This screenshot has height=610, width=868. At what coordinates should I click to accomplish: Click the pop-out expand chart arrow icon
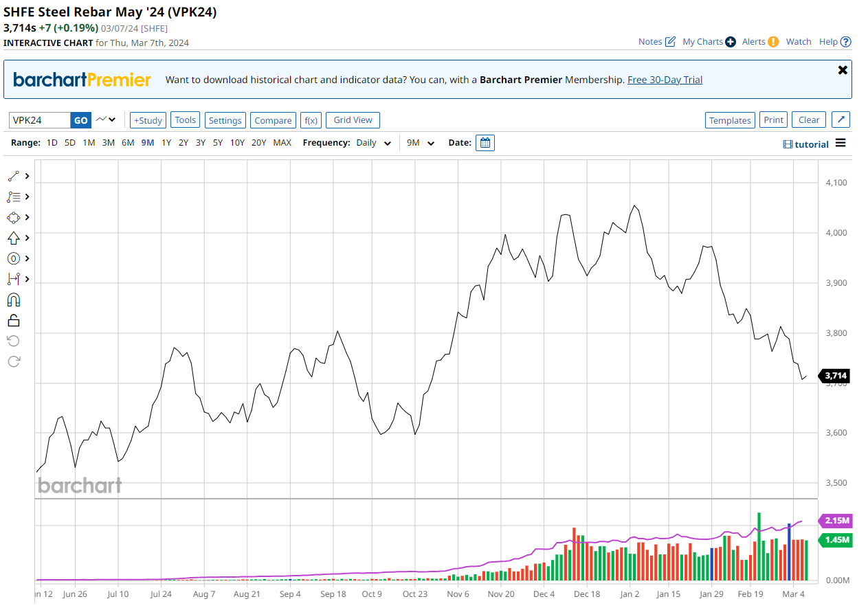pyautogui.click(x=841, y=120)
